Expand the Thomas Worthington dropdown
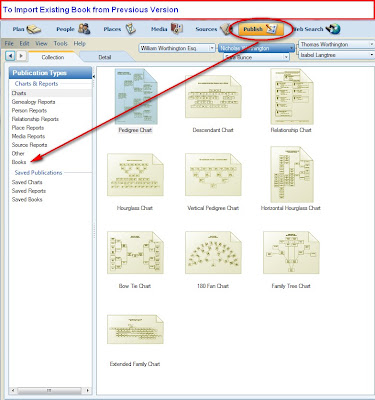Viewport: 375px width, 400px height. click(x=371, y=44)
